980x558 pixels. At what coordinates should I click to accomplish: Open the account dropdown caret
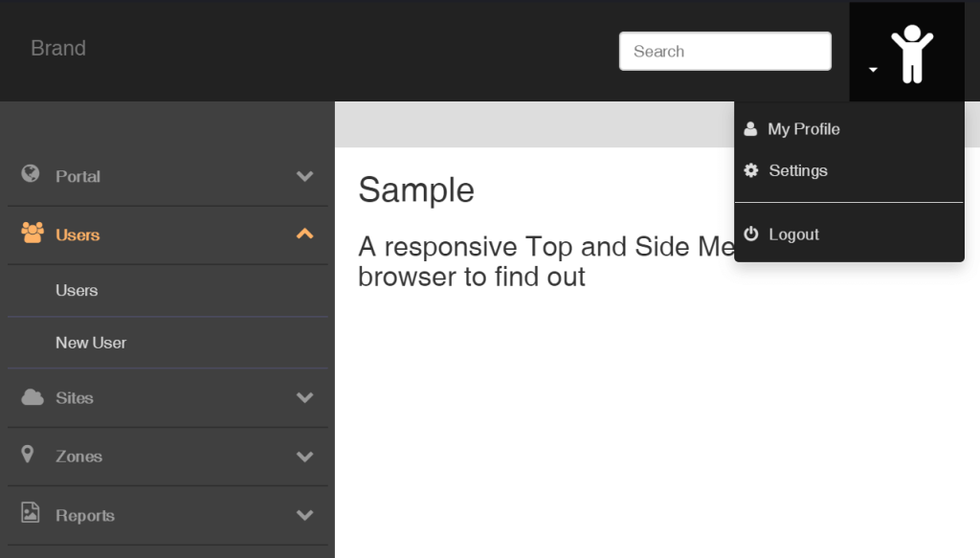pos(873,69)
